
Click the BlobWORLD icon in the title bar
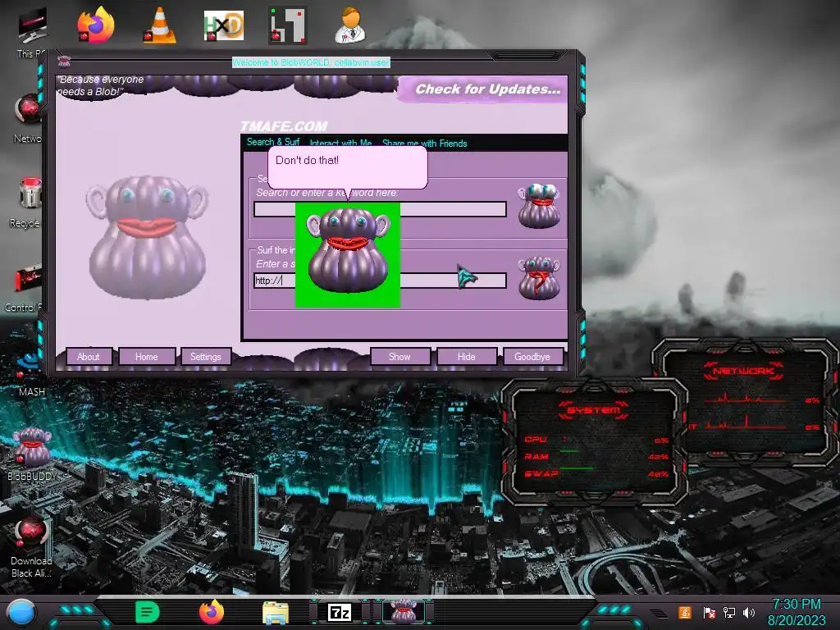click(x=64, y=62)
